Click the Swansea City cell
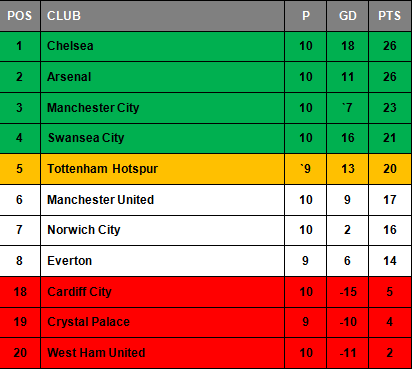414x370 pixels. click(x=163, y=138)
